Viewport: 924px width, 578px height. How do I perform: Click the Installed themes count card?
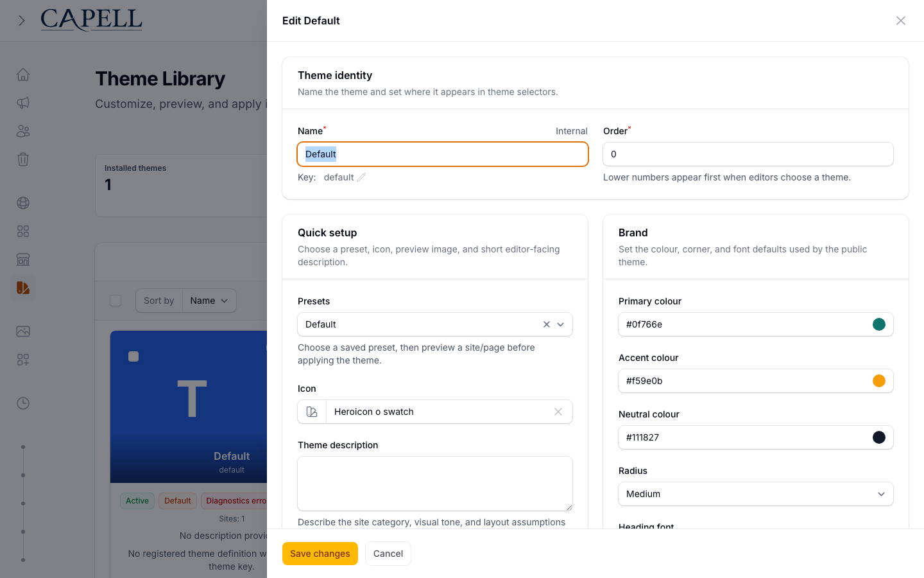(181, 186)
